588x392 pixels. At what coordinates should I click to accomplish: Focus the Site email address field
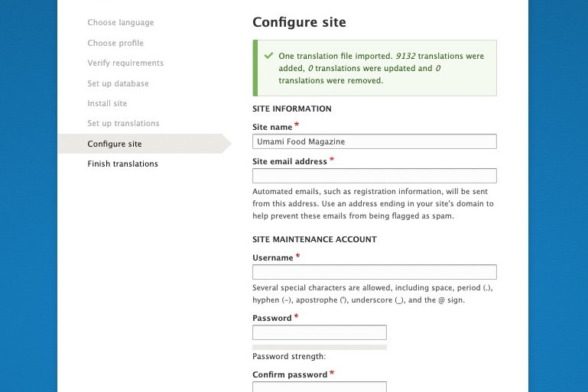pos(374,176)
